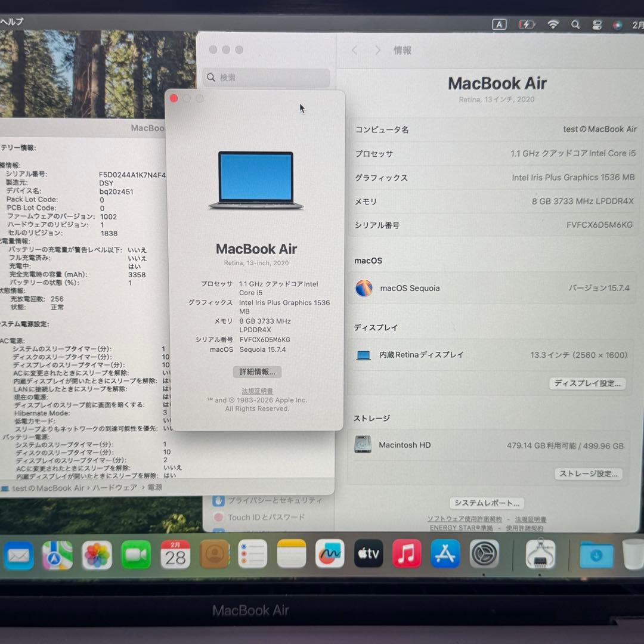Close the About This Mac window

(x=174, y=98)
